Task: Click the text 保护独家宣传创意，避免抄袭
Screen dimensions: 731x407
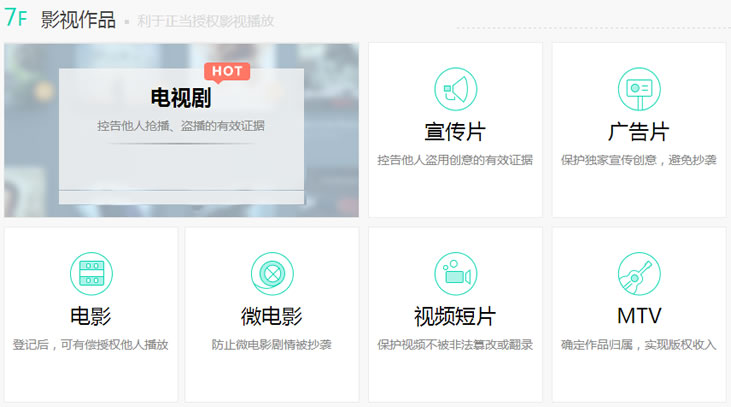Action: pos(639,160)
